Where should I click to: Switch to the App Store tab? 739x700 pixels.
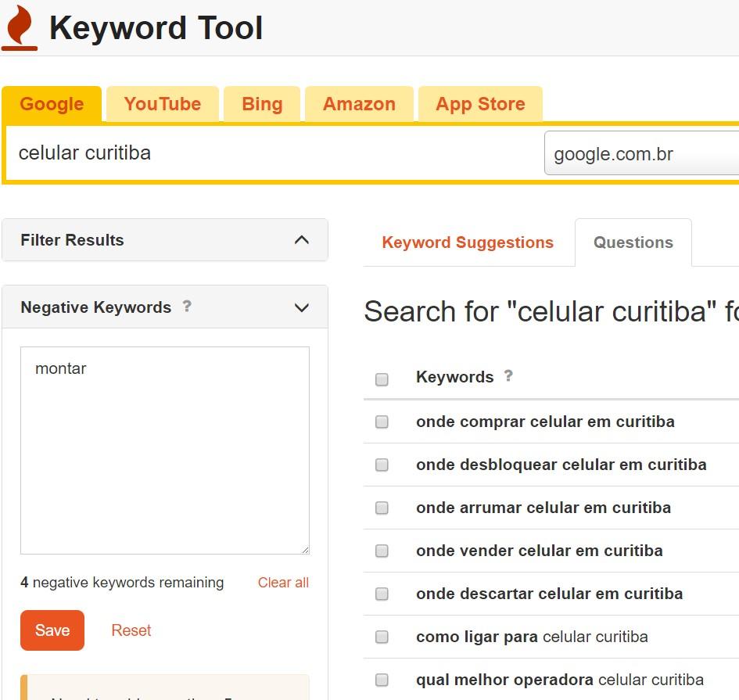click(x=480, y=104)
